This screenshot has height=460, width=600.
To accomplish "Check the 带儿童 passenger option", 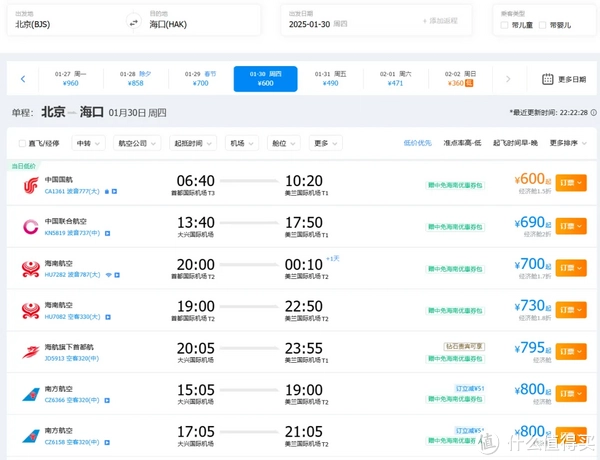I will [x=504, y=24].
